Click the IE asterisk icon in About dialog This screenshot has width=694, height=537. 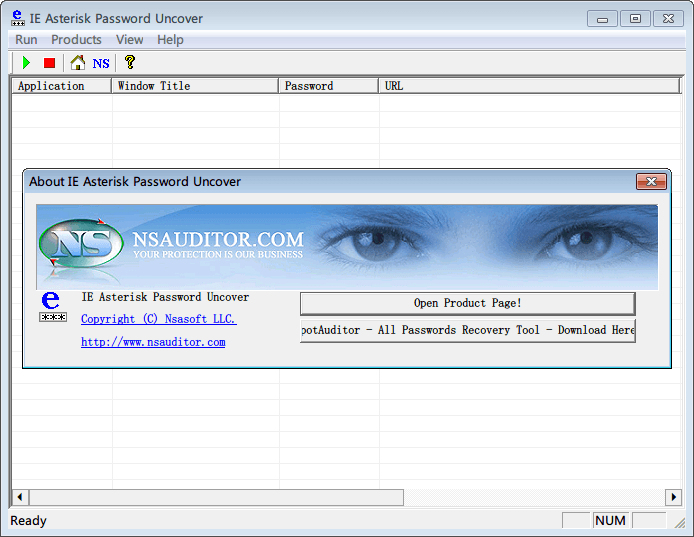coord(53,306)
